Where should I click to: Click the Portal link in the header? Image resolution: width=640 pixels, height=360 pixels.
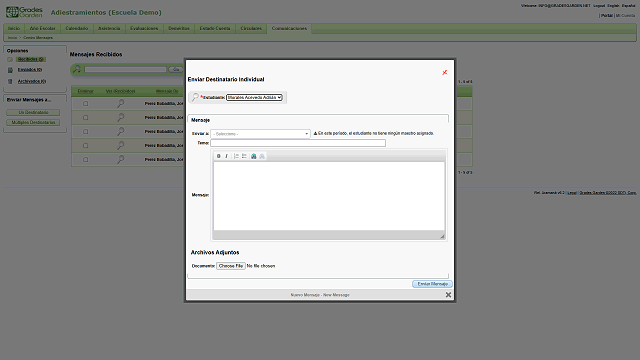[x=607, y=16]
